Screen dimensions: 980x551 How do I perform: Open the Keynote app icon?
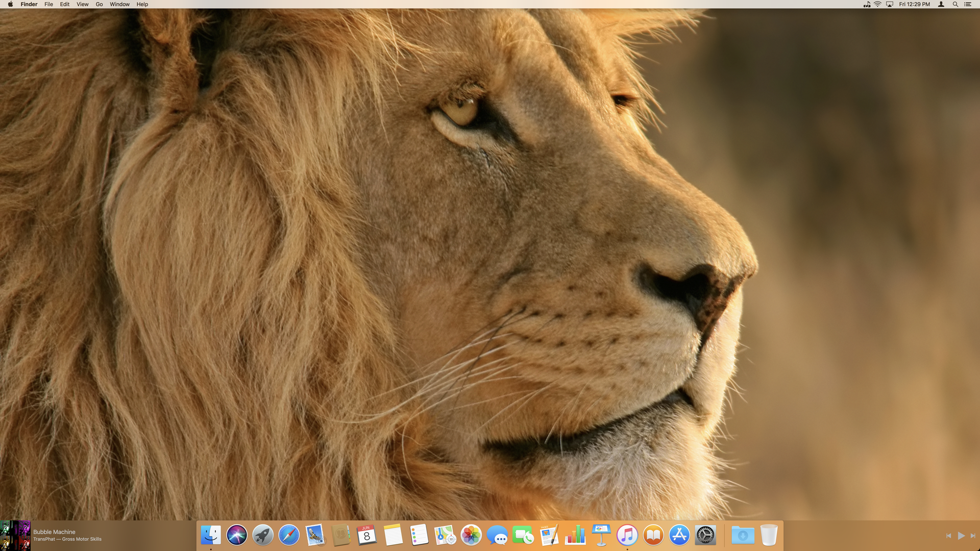[601, 535]
